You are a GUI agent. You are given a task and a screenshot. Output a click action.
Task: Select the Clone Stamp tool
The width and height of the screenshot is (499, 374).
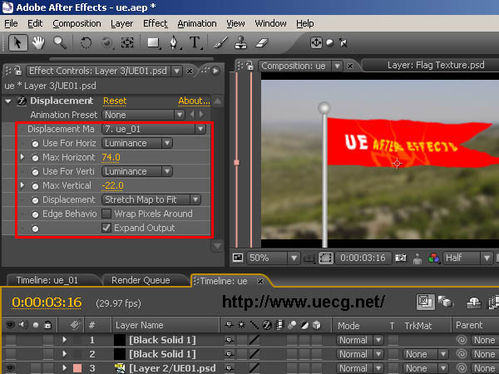[241, 43]
